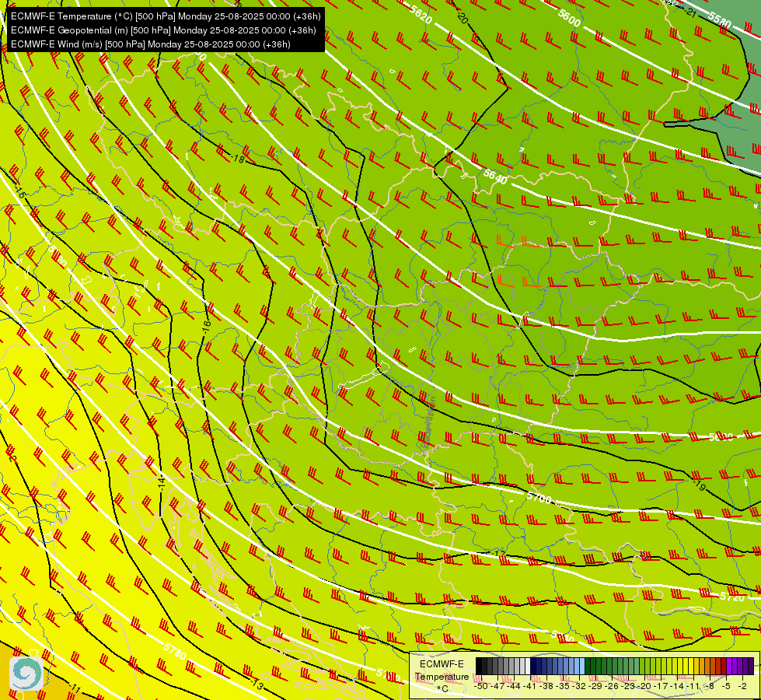Viewport: 761px width, 700px height.
Task: Click the 5580 geopotential contour label
Action: tap(719, 19)
